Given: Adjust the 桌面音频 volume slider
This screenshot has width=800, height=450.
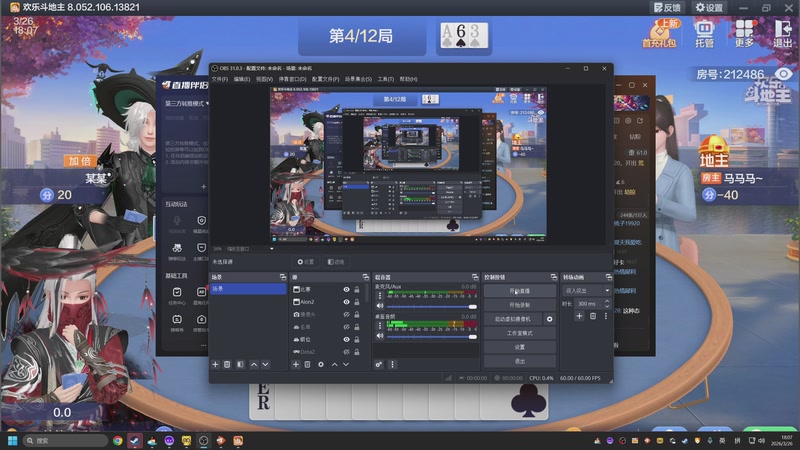Looking at the screenshot, I should [432, 337].
